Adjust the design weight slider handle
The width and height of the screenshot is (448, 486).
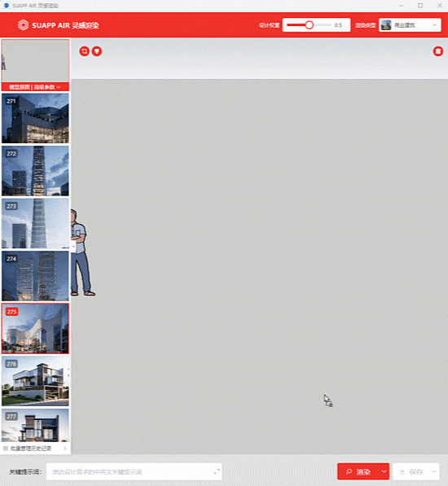(x=309, y=25)
